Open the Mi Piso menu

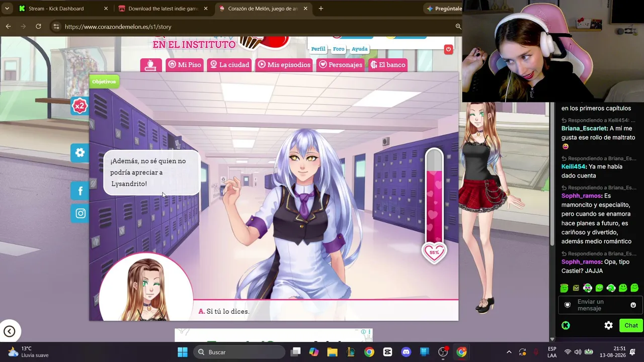pyautogui.click(x=185, y=65)
